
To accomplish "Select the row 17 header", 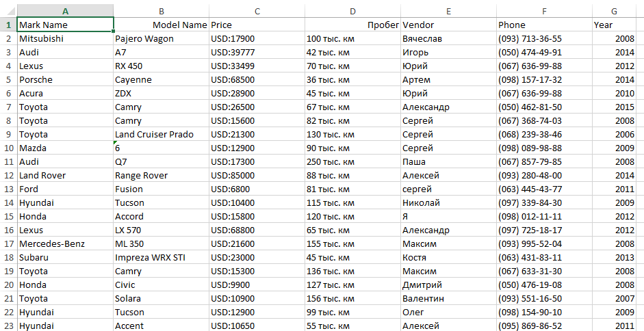I will tap(8, 243).
